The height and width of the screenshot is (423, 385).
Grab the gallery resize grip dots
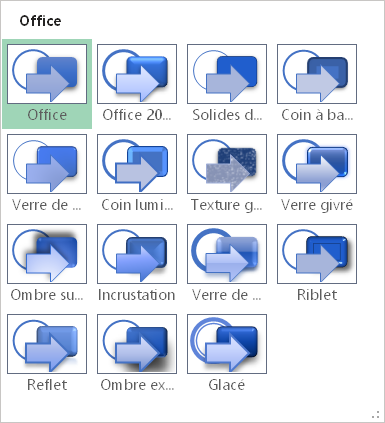pyautogui.click(x=376, y=414)
